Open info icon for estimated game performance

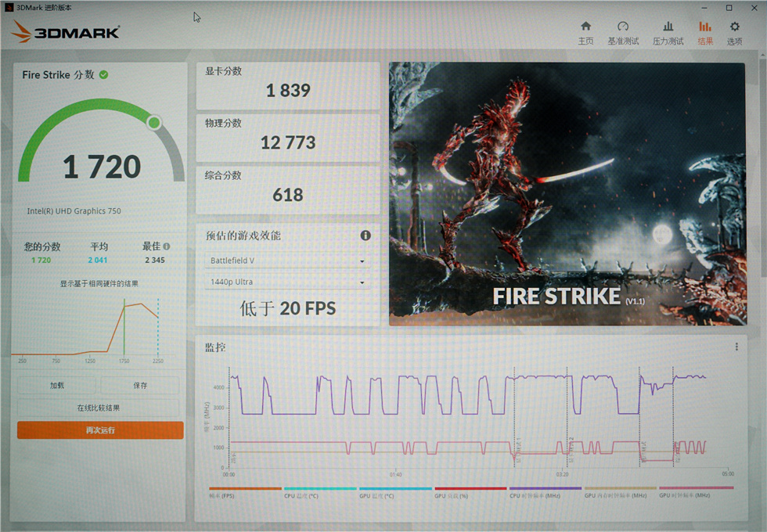click(365, 235)
